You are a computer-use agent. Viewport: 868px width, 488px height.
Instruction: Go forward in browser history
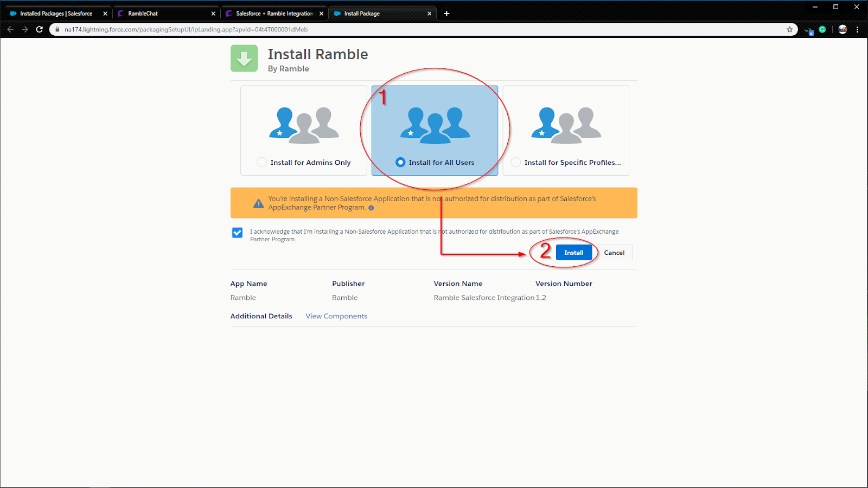pyautogui.click(x=25, y=29)
